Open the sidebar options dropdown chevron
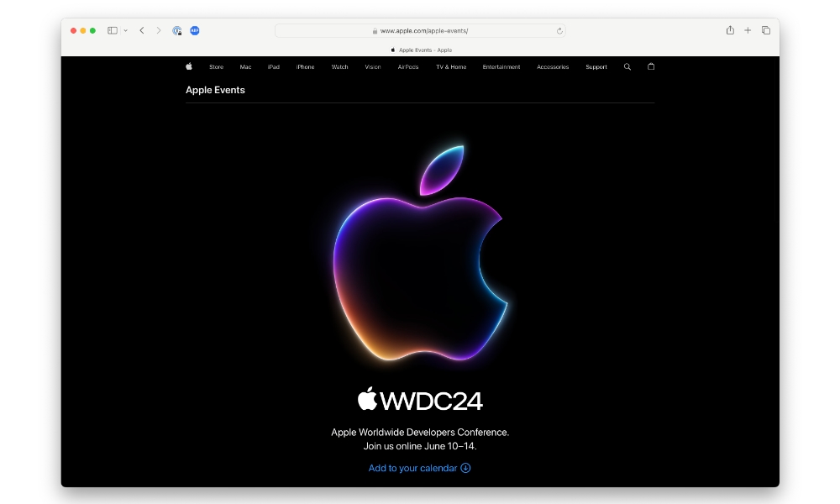This screenshot has height=504, width=840. click(125, 31)
